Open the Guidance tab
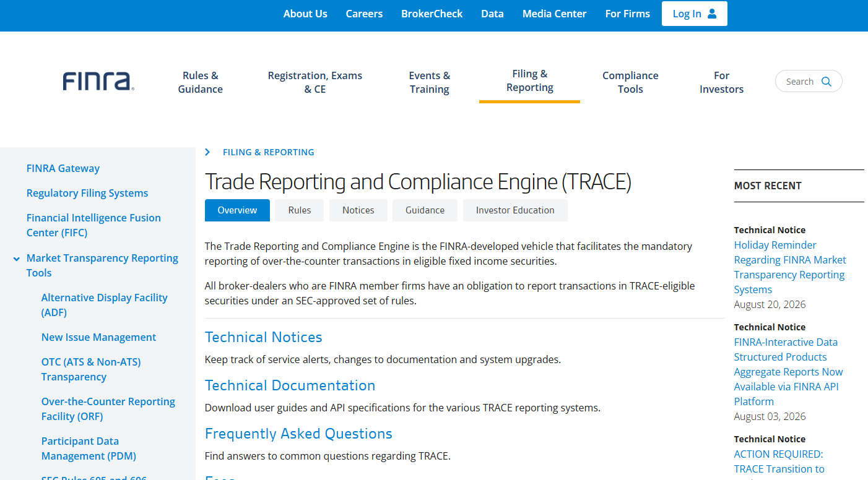The width and height of the screenshot is (868, 480). (x=425, y=210)
